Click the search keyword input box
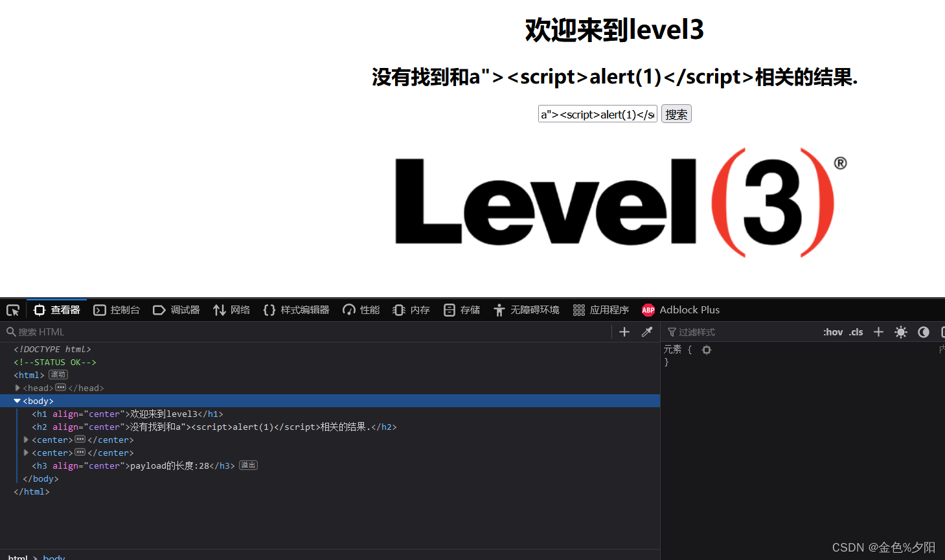Viewport: 945px width, 560px height. pos(598,114)
